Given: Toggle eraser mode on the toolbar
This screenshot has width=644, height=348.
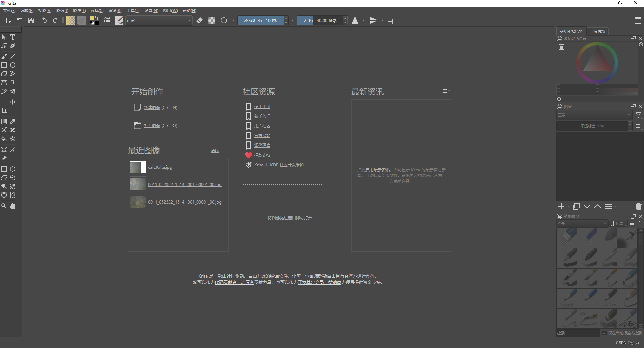Looking at the screenshot, I should 200,20.
